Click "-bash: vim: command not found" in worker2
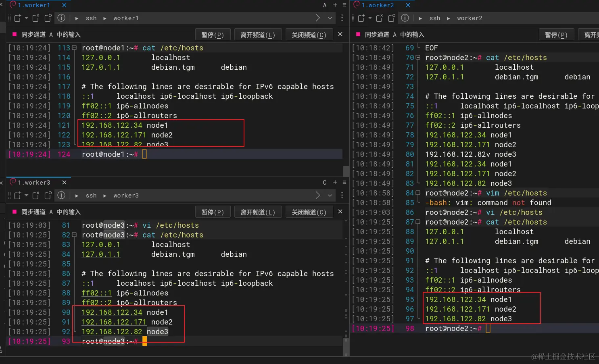The width and height of the screenshot is (599, 364). point(488,203)
